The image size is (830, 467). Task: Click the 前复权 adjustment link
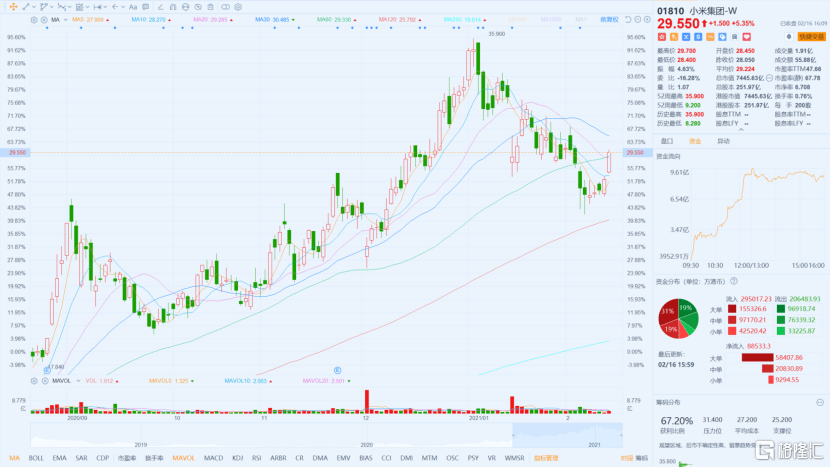[609, 20]
